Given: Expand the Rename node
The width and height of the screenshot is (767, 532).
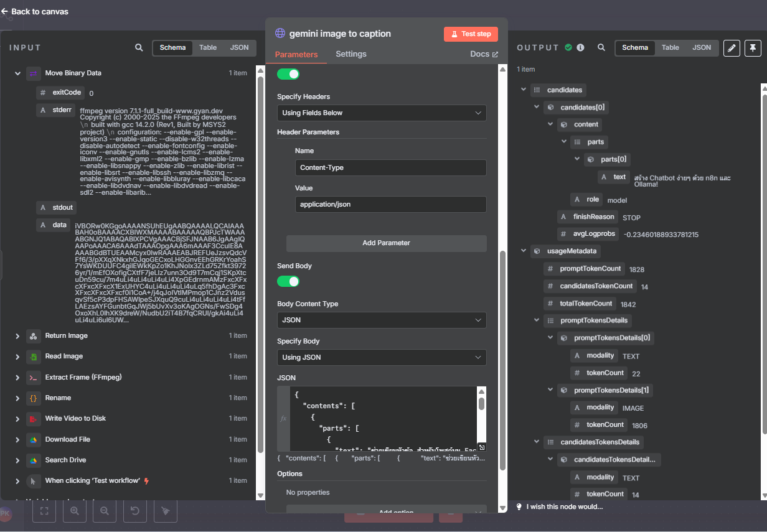Looking at the screenshot, I should pyautogui.click(x=17, y=398).
